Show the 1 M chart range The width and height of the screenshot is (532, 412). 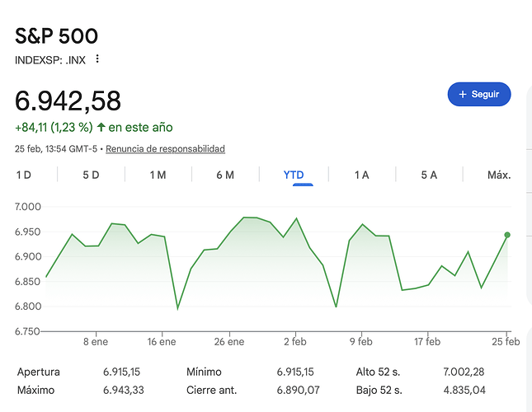pyautogui.click(x=158, y=175)
